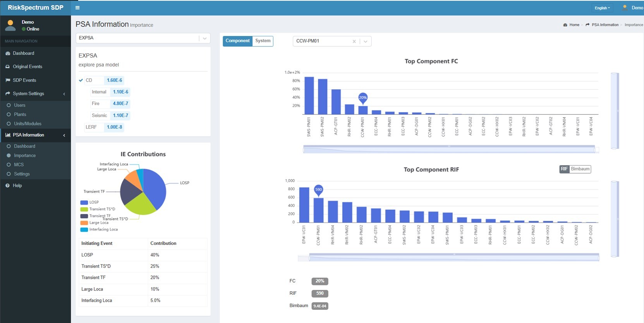The image size is (644, 323).
Task: Open the English language dropdown
Action: (x=602, y=8)
